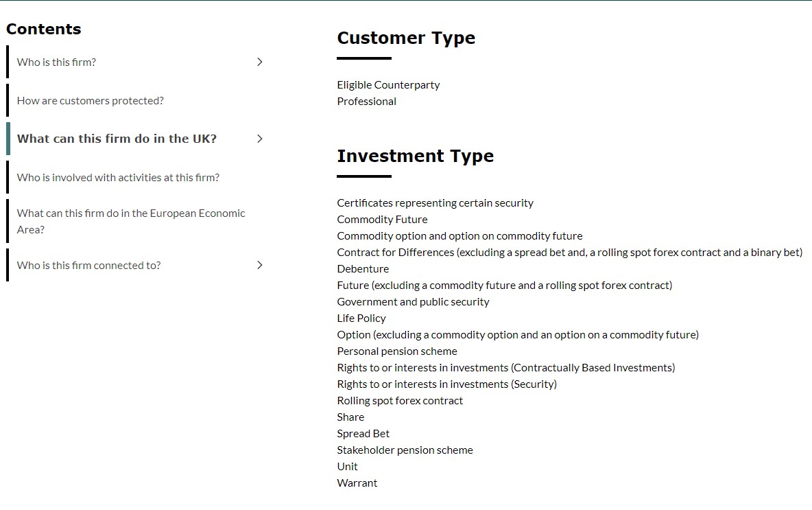Image resolution: width=812 pixels, height=510 pixels.
Task: Select the 'Rolling spot forex contract' text
Action: pos(400,401)
